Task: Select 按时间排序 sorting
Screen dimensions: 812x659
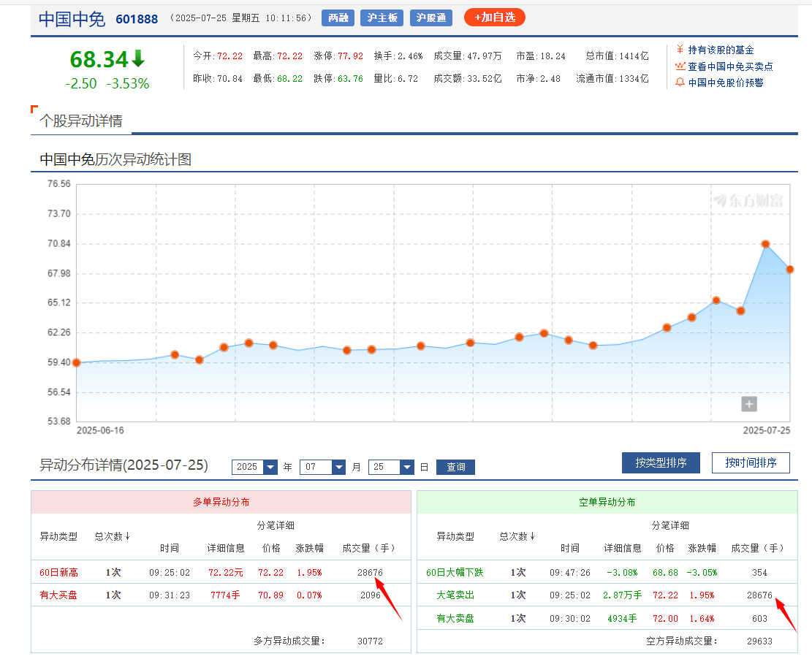Action: pyautogui.click(x=751, y=462)
